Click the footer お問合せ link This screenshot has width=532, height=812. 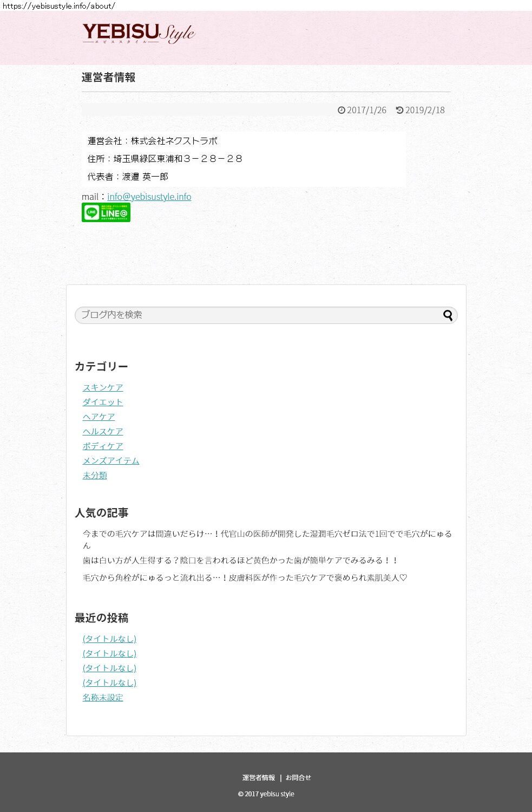(x=298, y=777)
